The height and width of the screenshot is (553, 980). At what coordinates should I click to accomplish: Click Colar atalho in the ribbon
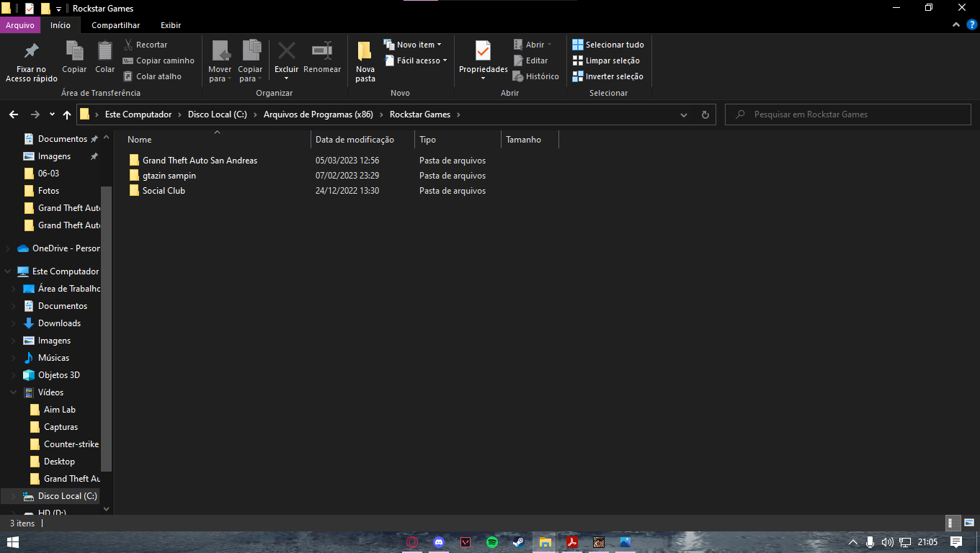pos(152,76)
